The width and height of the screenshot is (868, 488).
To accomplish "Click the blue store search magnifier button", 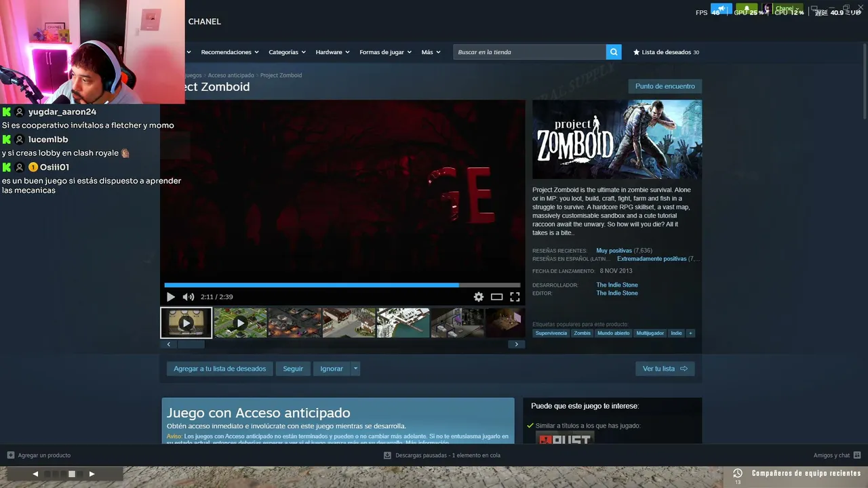I will coord(614,52).
